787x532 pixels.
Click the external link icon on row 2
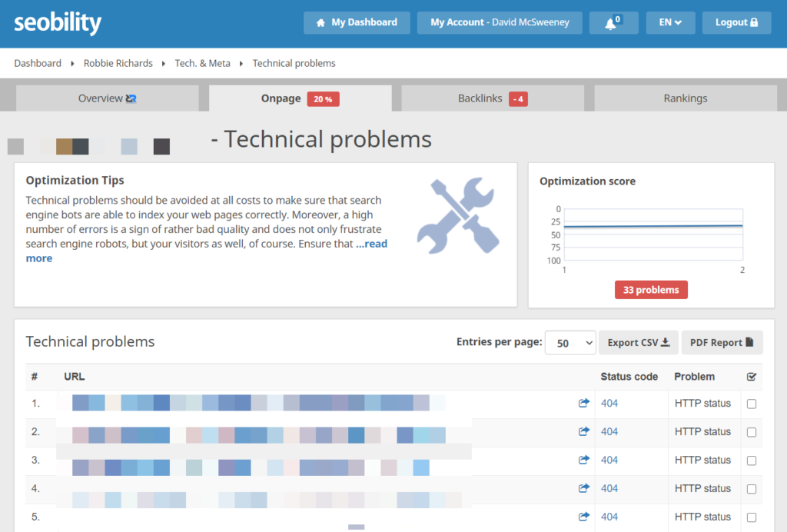(583, 431)
